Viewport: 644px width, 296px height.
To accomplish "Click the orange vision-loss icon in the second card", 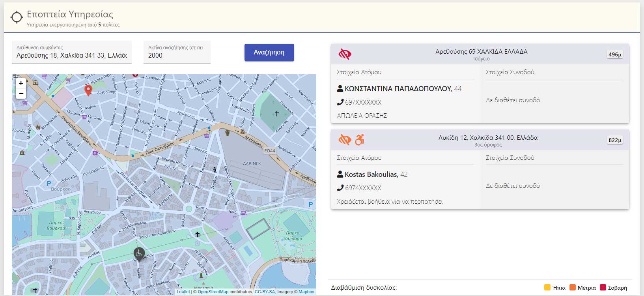I will 345,140.
